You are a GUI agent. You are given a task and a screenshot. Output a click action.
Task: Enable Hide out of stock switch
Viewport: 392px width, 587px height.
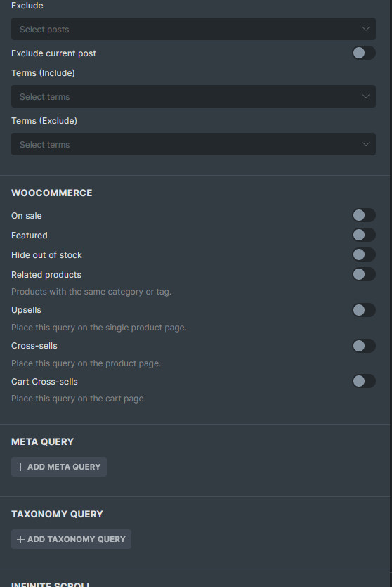[364, 254]
